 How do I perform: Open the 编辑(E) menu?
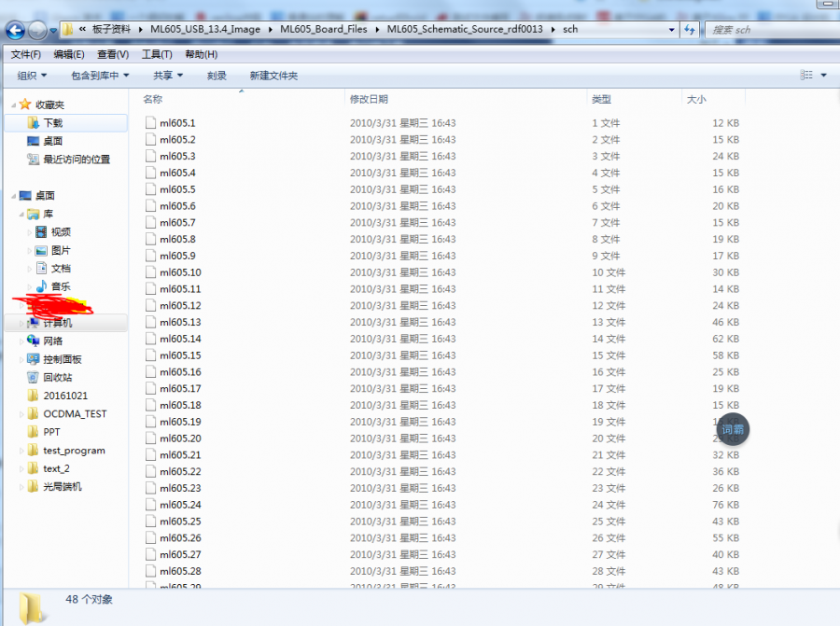[69, 55]
